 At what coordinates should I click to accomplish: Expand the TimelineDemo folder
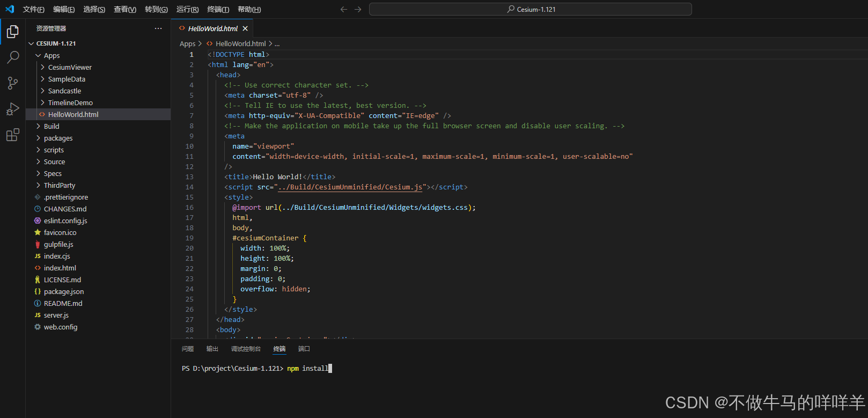pos(42,102)
